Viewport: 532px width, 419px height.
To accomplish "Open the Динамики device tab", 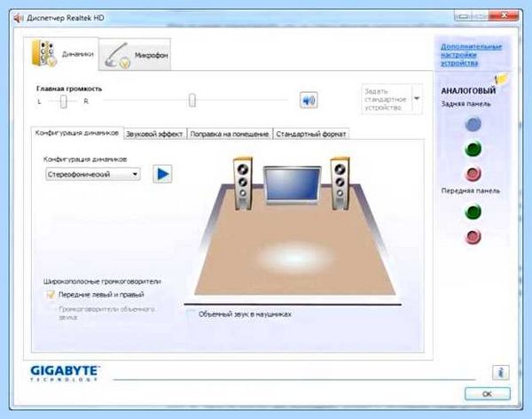I will point(61,54).
